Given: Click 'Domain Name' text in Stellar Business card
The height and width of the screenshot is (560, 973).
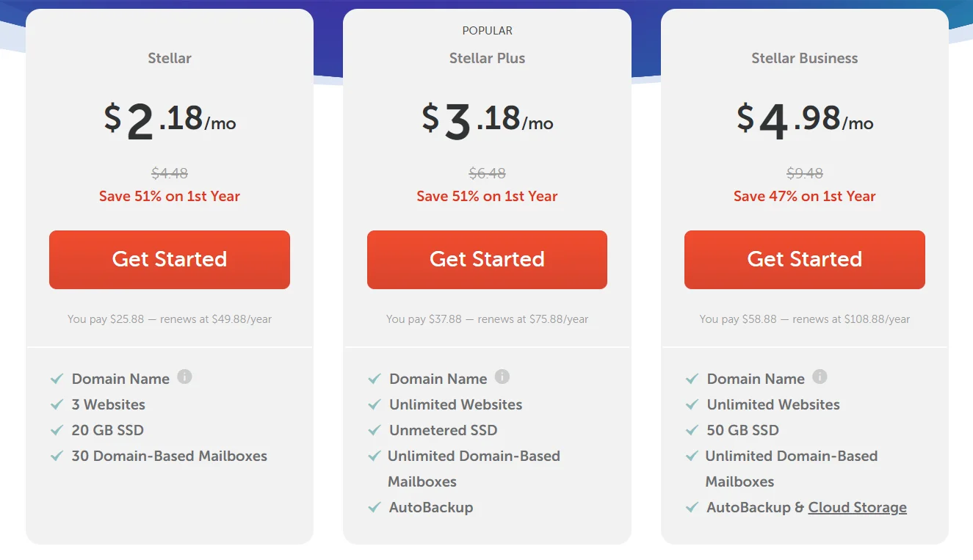Looking at the screenshot, I should pos(756,379).
